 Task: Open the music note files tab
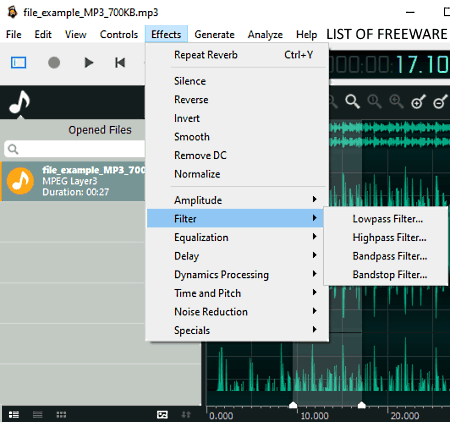20,102
